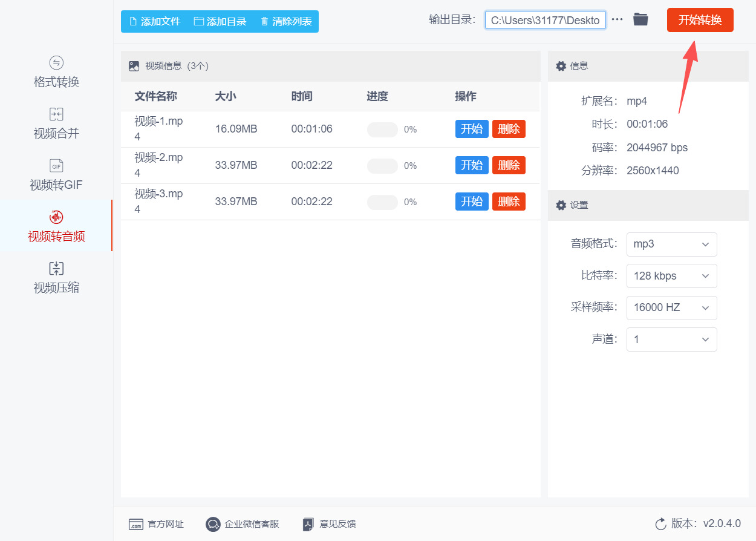The height and width of the screenshot is (541, 756).
Task: Click 时间 column header
Action: (301, 96)
